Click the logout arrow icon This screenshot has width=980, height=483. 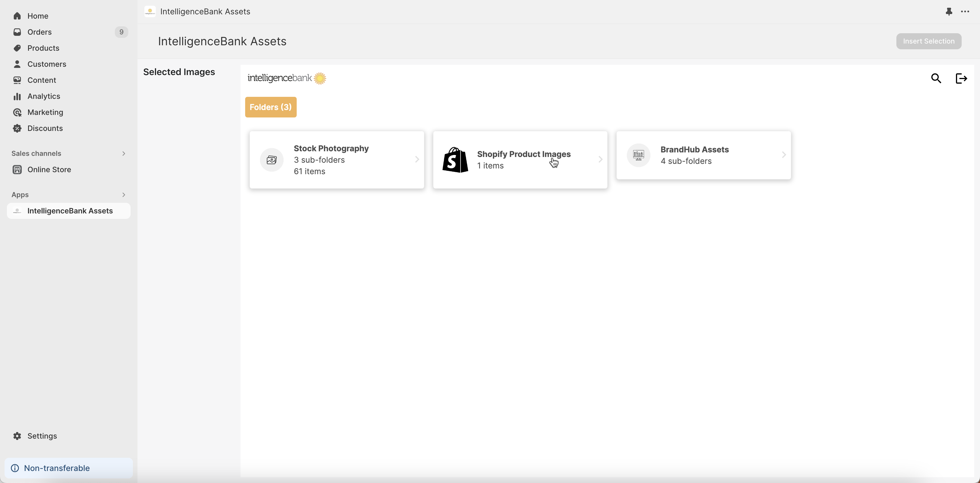coord(961,78)
